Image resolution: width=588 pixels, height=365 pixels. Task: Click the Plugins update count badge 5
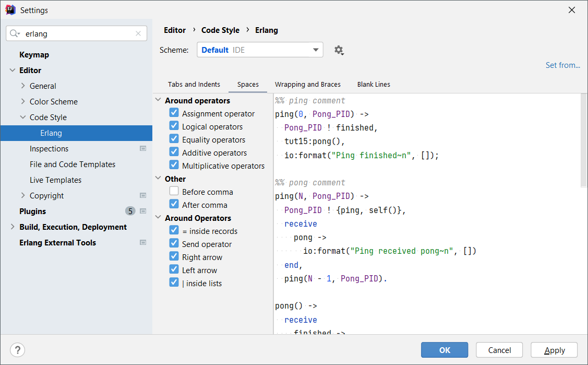pos(130,211)
